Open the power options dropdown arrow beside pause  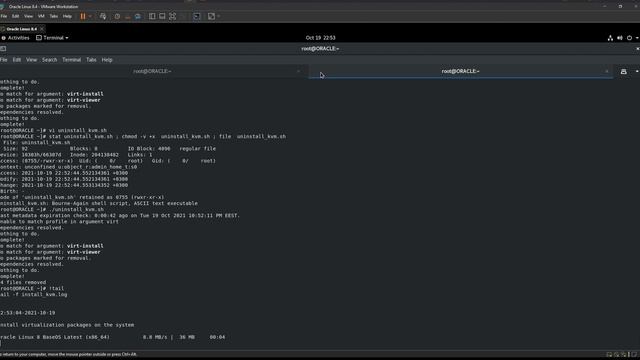click(x=90, y=16)
